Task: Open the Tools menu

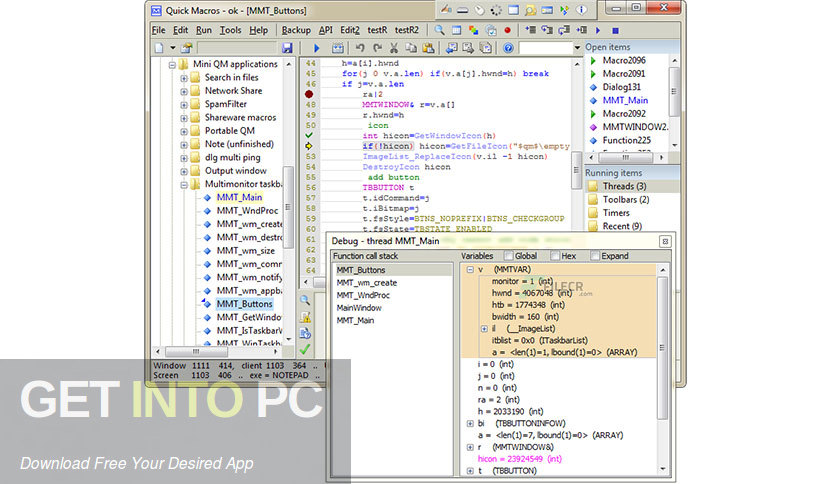Action: [x=230, y=30]
